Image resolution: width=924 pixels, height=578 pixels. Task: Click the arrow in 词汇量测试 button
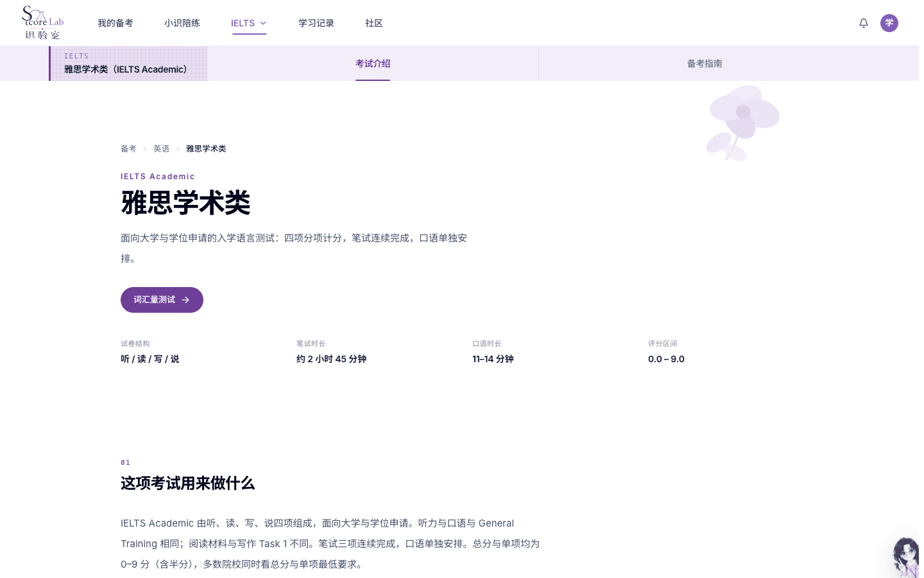click(x=185, y=300)
